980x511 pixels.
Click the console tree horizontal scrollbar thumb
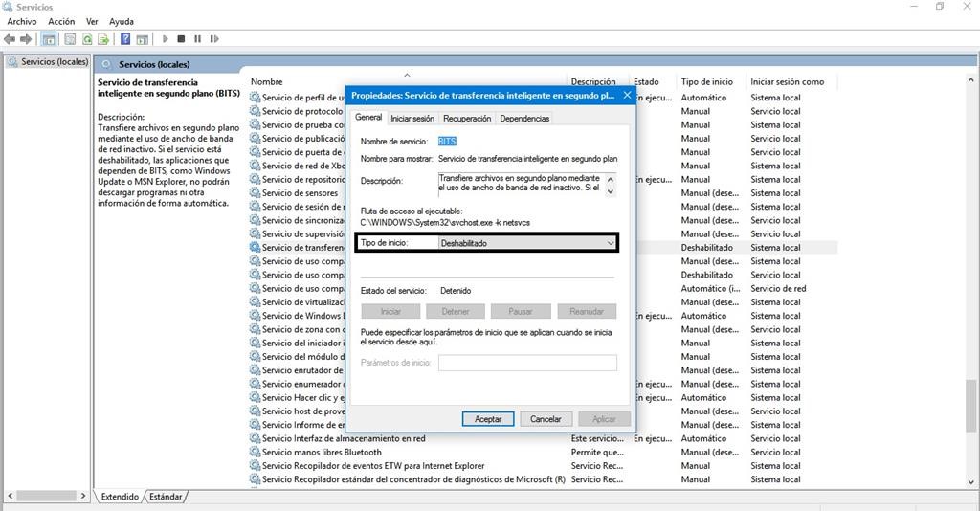coord(45,496)
